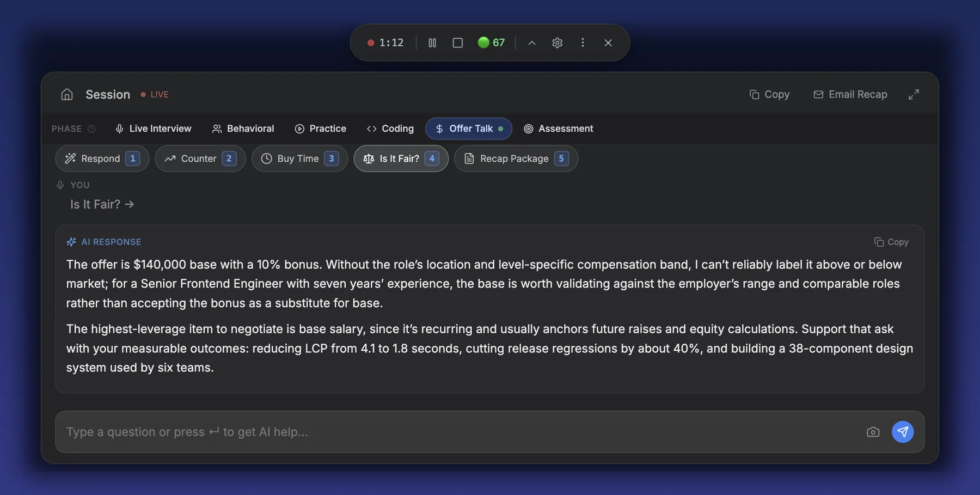Send the message with the paper-plane button
The width and height of the screenshot is (980, 495).
(903, 432)
